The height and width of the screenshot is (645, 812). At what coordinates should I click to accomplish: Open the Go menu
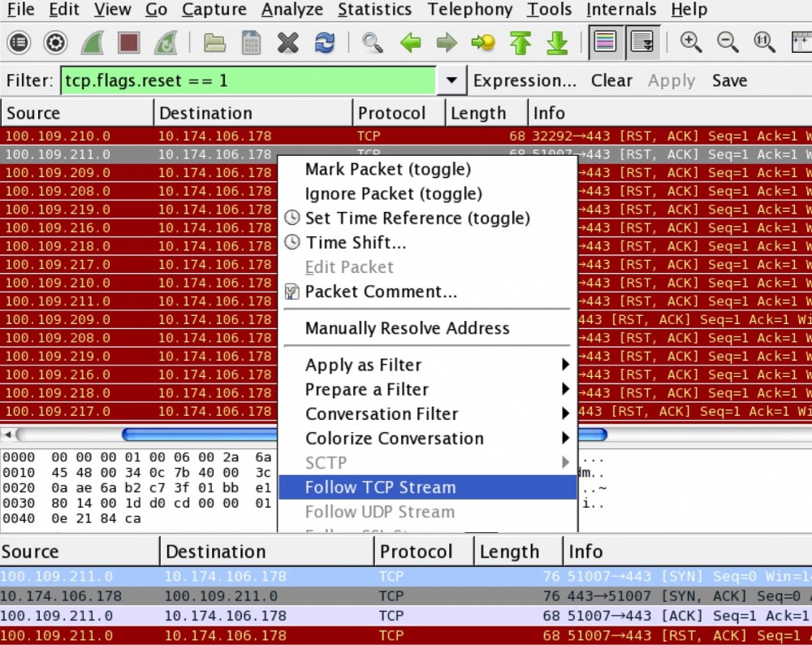pyautogui.click(x=156, y=9)
